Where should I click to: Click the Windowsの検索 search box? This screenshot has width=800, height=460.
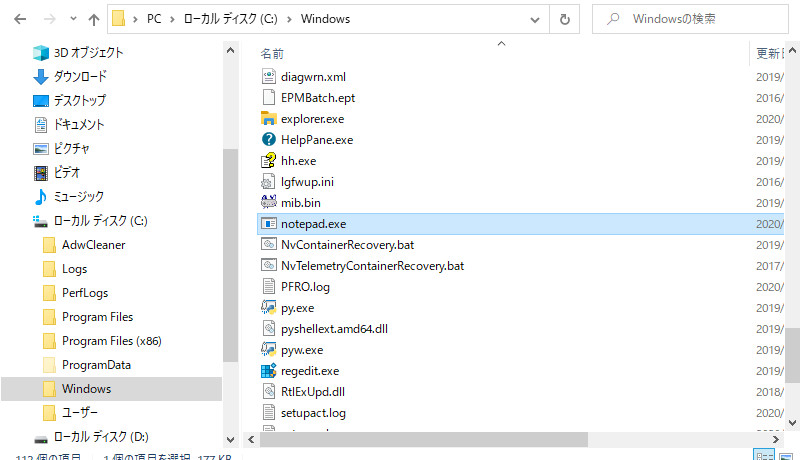tap(690, 19)
